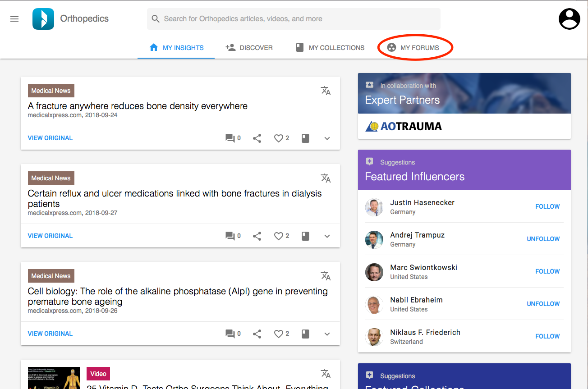View original of reflux medications article
The height and width of the screenshot is (389, 588).
(x=50, y=236)
